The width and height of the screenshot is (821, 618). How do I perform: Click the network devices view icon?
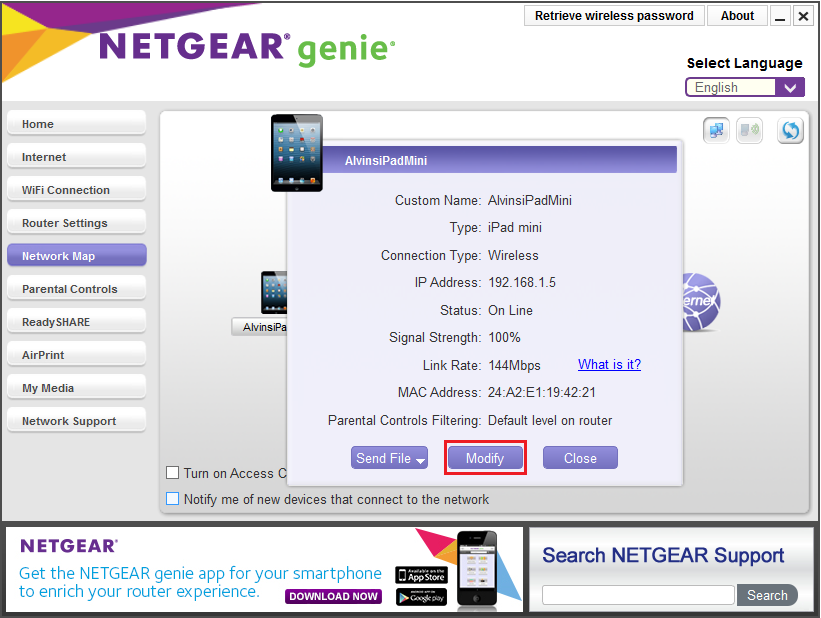point(716,130)
